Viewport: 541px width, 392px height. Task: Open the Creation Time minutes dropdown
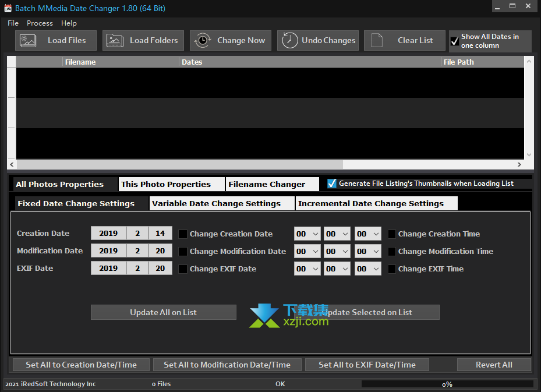[337, 234]
